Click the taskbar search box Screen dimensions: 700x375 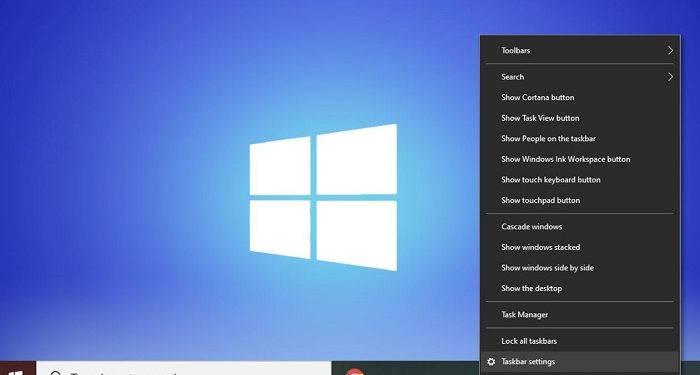coord(183,368)
